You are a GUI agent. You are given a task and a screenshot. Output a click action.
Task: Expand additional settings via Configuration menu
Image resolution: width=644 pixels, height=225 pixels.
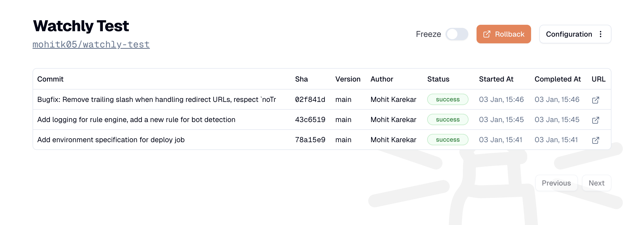[x=601, y=34]
